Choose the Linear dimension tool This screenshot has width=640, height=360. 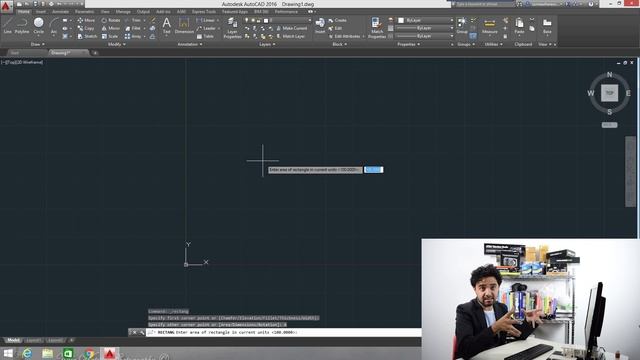[206, 20]
